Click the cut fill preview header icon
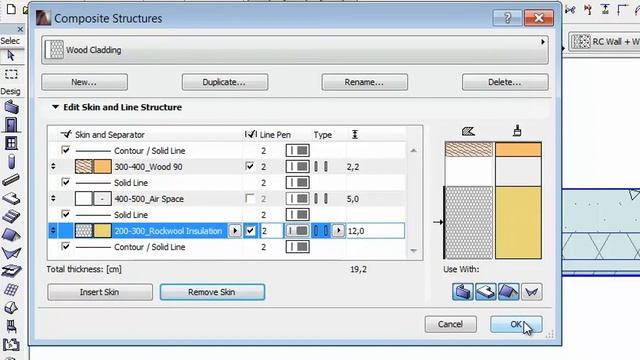Image resolution: width=640 pixels, height=360 pixels. coord(468,131)
